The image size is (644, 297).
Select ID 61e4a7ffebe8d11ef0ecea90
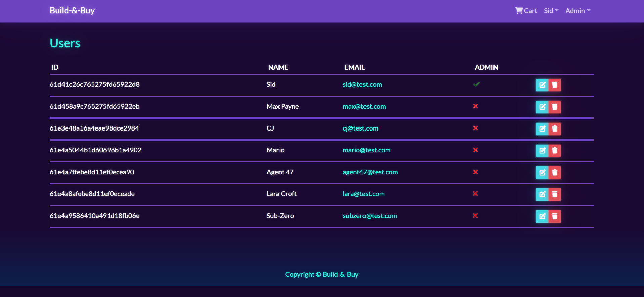pyautogui.click(x=92, y=172)
